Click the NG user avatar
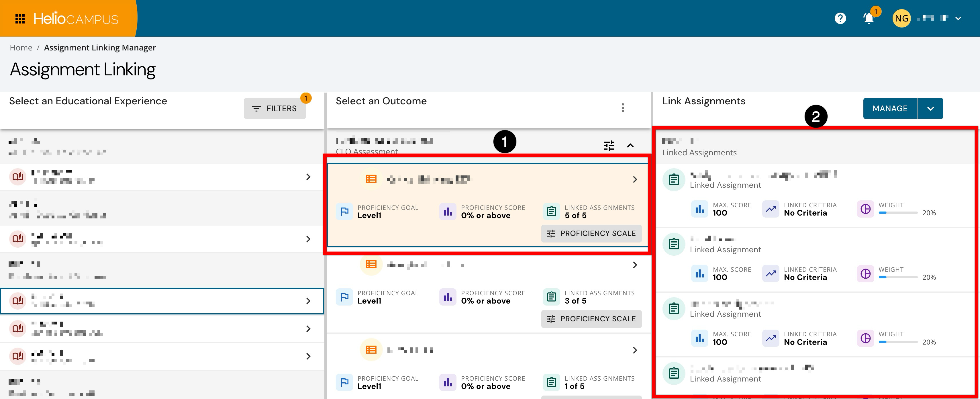980x399 pixels. coord(901,18)
